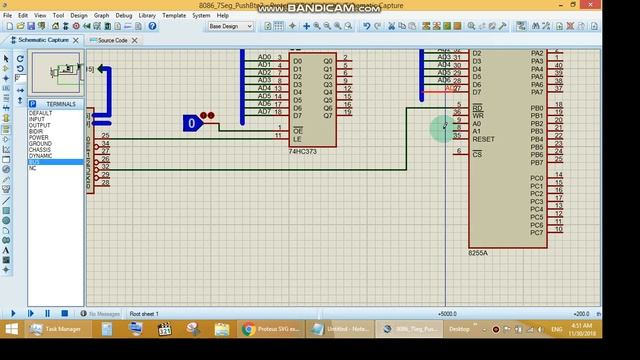
Task: Select CHASSIS terminal type
Action: (x=56, y=150)
